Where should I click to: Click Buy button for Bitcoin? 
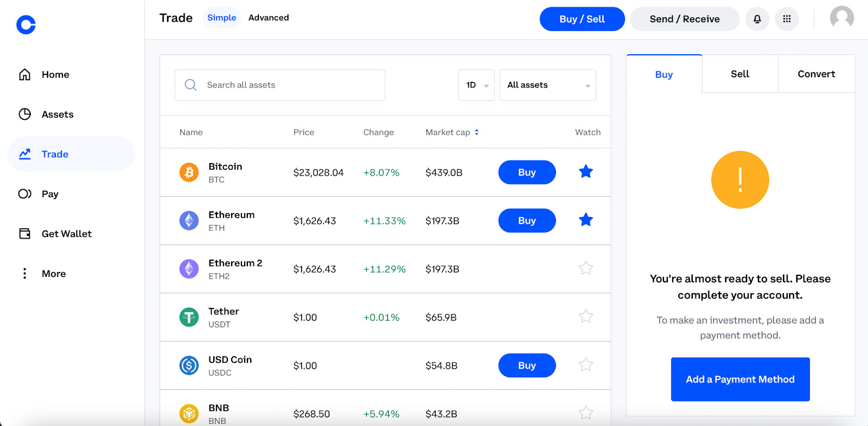(x=527, y=172)
